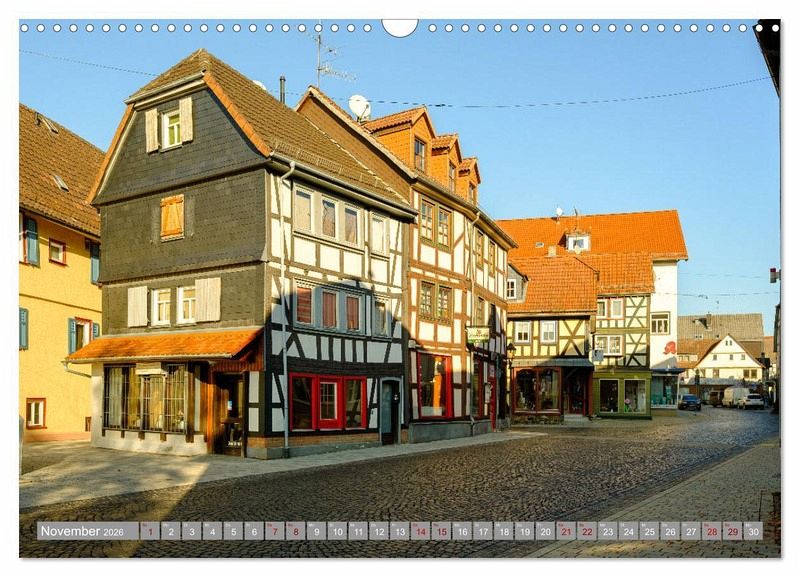The height and width of the screenshot is (577, 800).
Task: Select day 13 in the calendar strip
Action: 400,531
